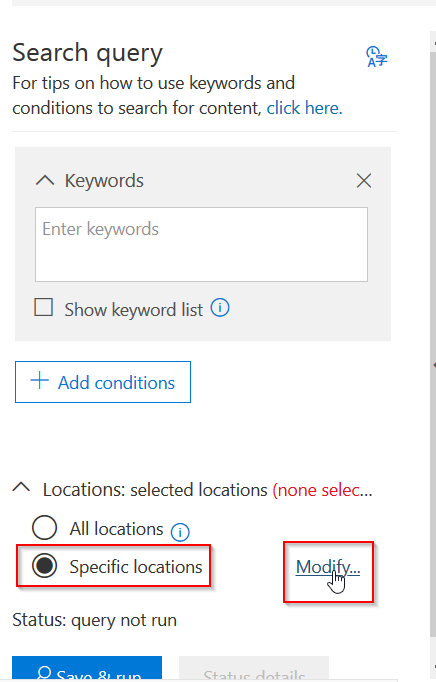The height and width of the screenshot is (682, 436).
Task: Select the All locations radio button
Action: point(44,528)
